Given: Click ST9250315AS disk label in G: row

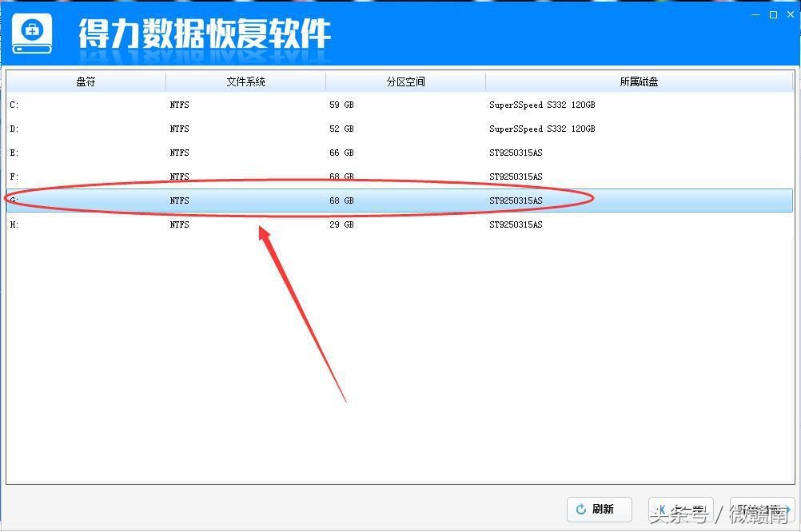Looking at the screenshot, I should pyautogui.click(x=516, y=200).
